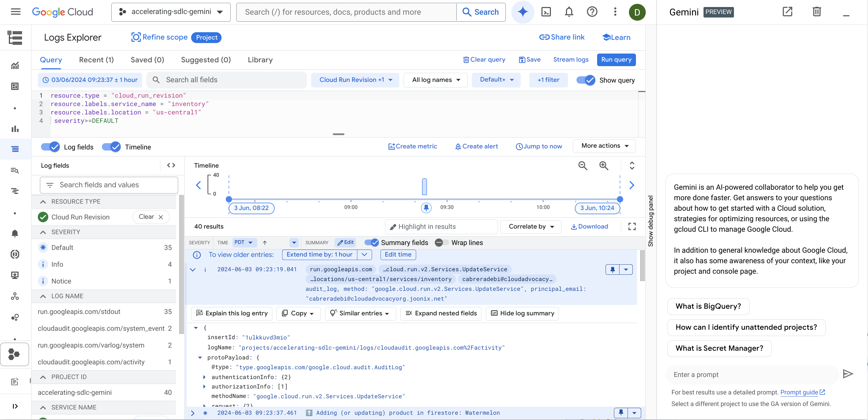Screen dimensions: 868x420
Task: Activate Cloud Shell terminal icon
Action: 546,12
